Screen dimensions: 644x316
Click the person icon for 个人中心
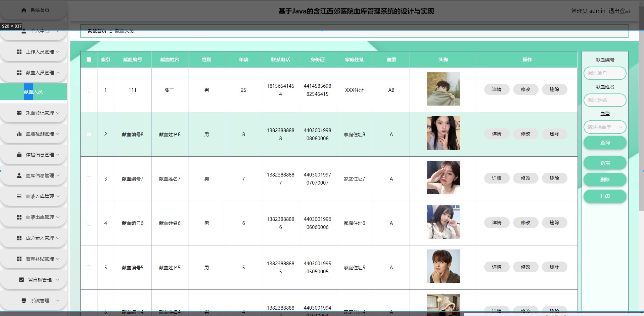[x=24, y=31]
